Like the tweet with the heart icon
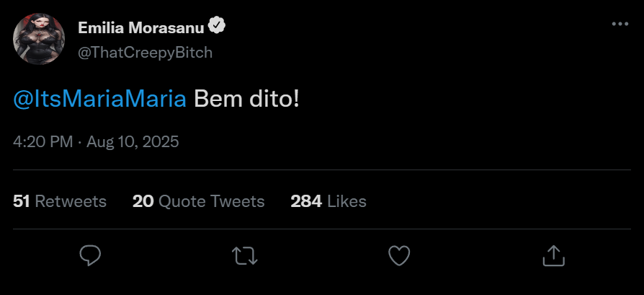Image resolution: width=644 pixels, height=295 pixels. tap(399, 255)
